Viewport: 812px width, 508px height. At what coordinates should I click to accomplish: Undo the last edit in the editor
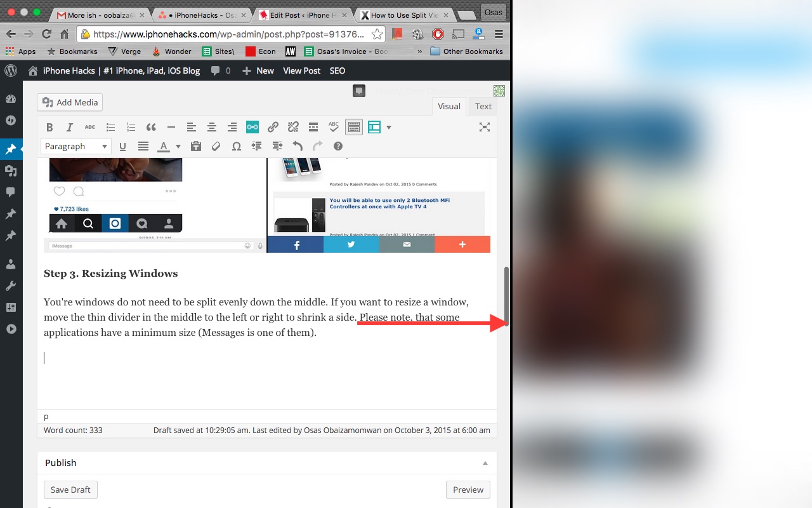[x=298, y=146]
